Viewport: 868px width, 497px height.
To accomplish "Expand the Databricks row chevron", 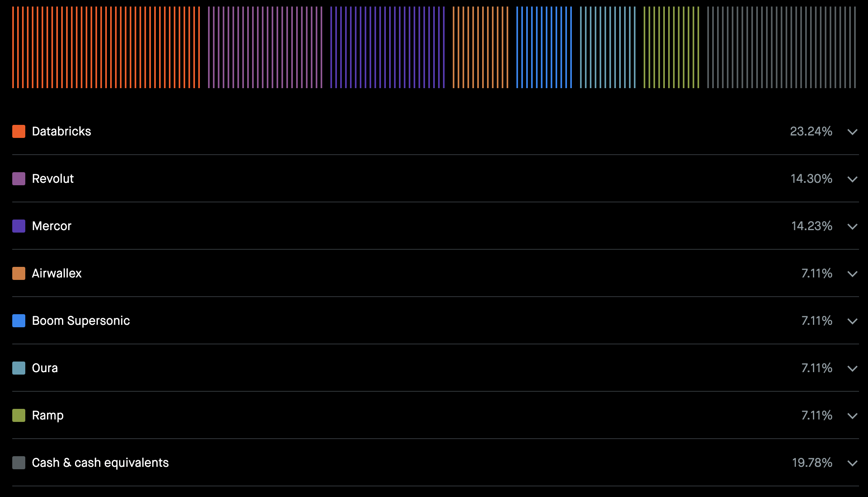I will (852, 132).
